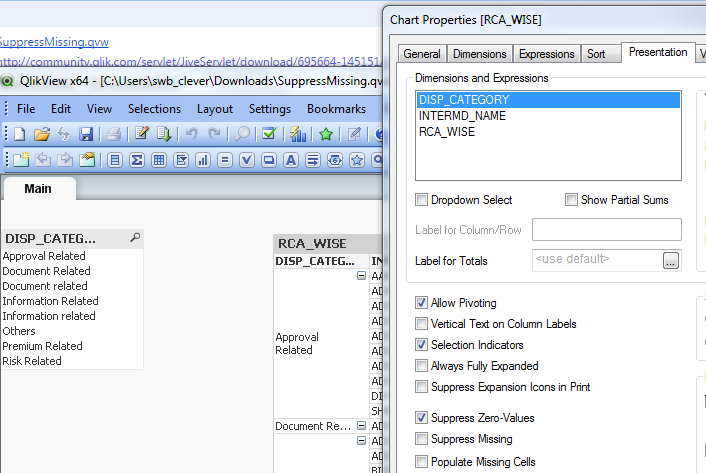The width and height of the screenshot is (706, 473).
Task: Create a Line/Arrow object icon
Action: tap(313, 160)
